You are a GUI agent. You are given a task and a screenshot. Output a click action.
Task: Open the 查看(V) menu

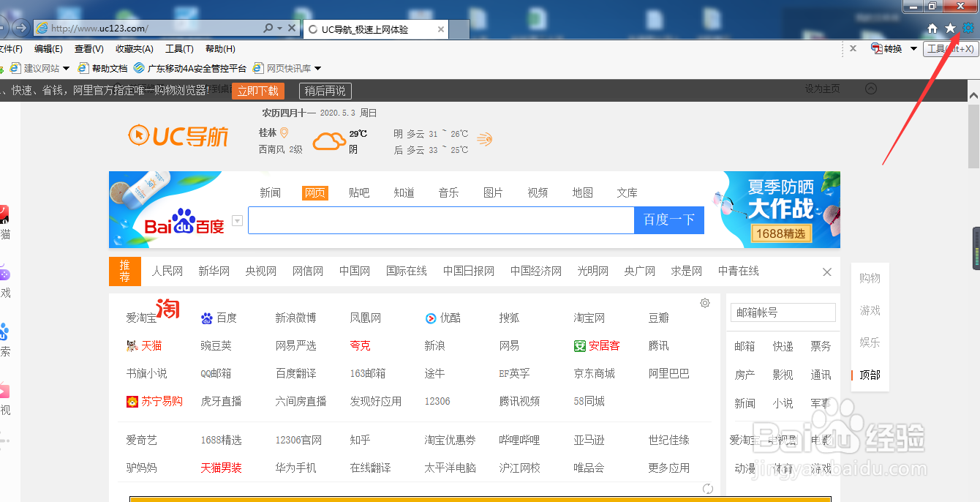tap(88, 49)
